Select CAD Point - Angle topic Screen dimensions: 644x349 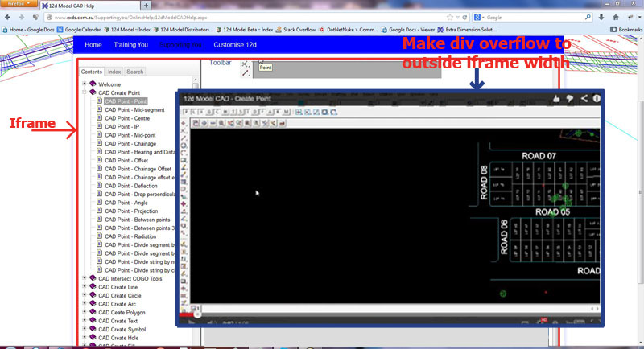(126, 203)
